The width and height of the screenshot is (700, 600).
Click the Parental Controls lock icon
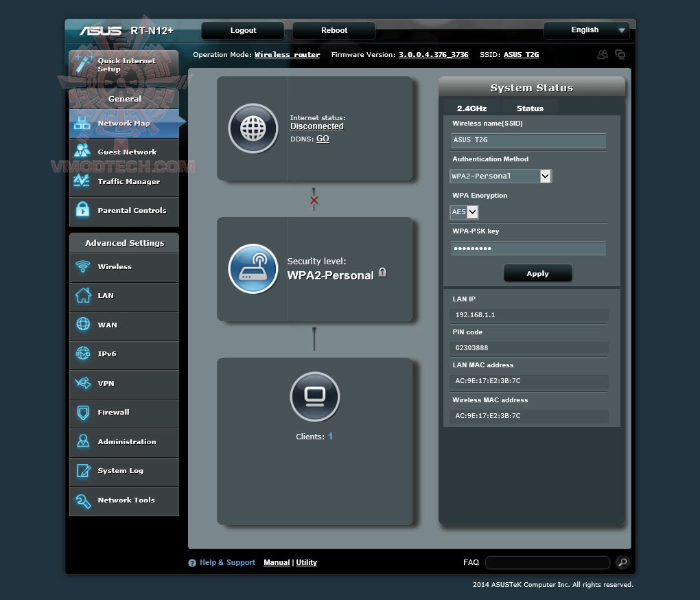tap(82, 209)
